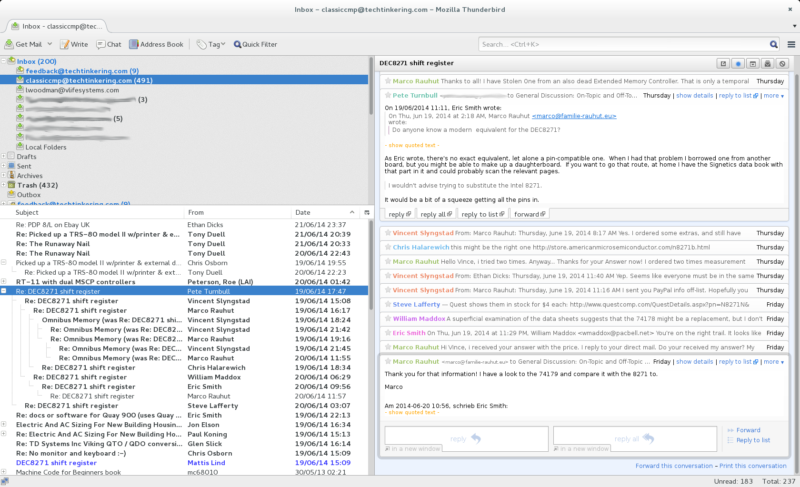Star the Eric Smith message
Image resolution: width=800 pixels, height=487 pixels.
(388, 333)
